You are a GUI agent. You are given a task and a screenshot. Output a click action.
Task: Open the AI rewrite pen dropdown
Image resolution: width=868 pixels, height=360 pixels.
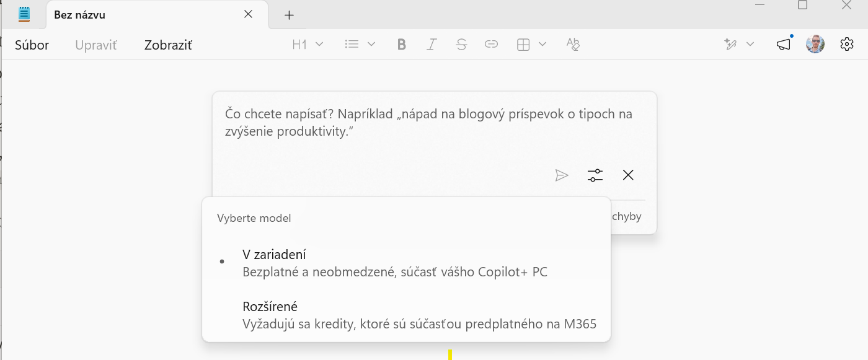pos(738,45)
